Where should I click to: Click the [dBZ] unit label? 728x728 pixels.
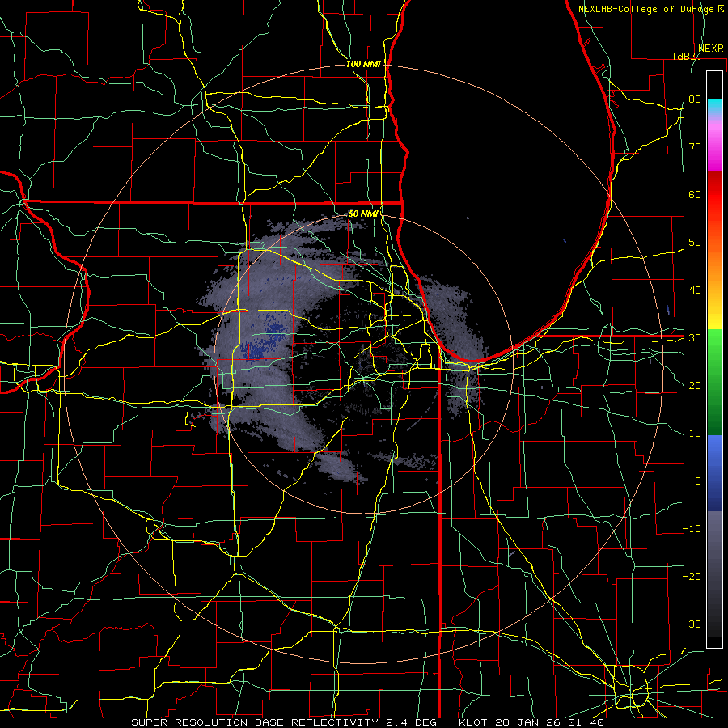click(687, 56)
